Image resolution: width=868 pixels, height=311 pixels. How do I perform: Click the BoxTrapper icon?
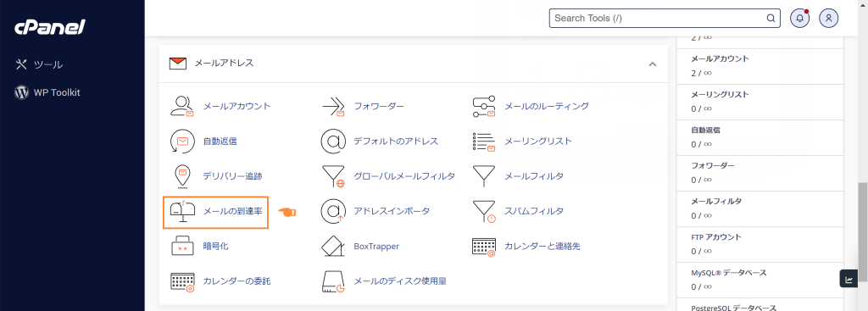(x=333, y=247)
